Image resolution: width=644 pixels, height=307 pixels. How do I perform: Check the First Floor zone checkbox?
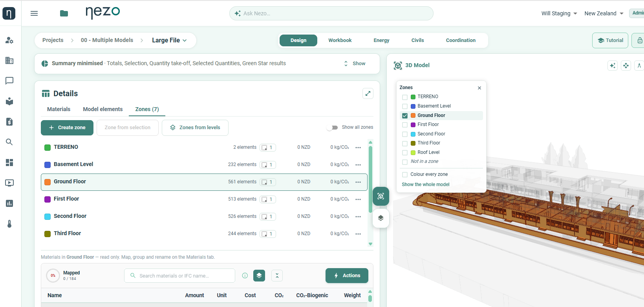click(405, 125)
